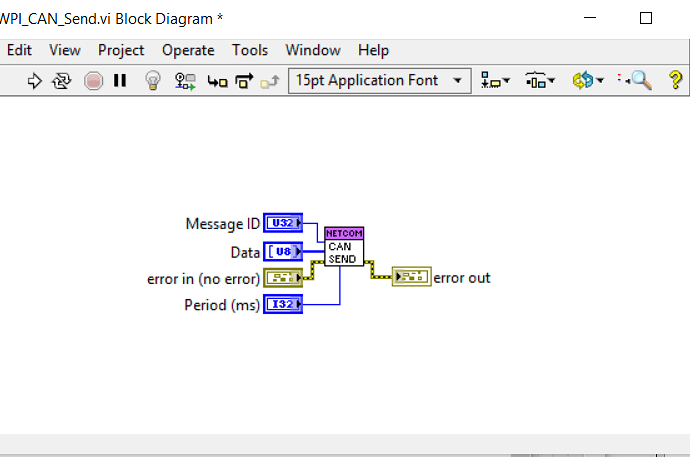Image resolution: width=690 pixels, height=457 pixels.
Task: Select the error in cluster terminal
Action: pyautogui.click(x=283, y=278)
